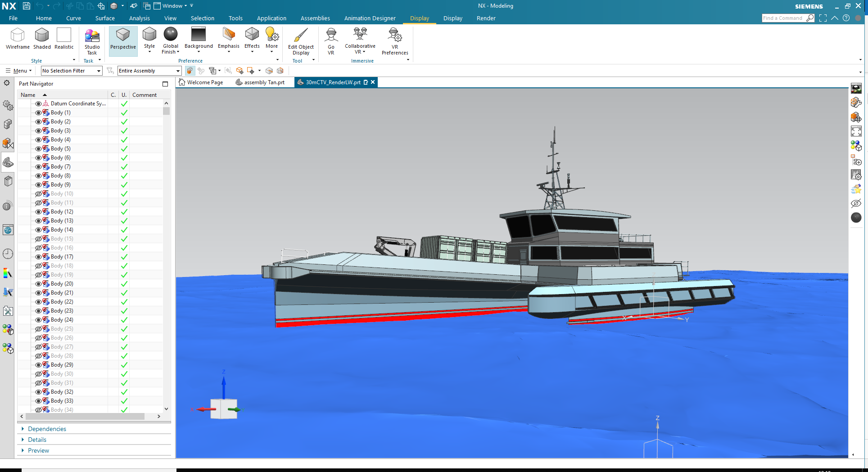Open the Entire Assembly scope dropdown
868x472 pixels.
click(149, 71)
